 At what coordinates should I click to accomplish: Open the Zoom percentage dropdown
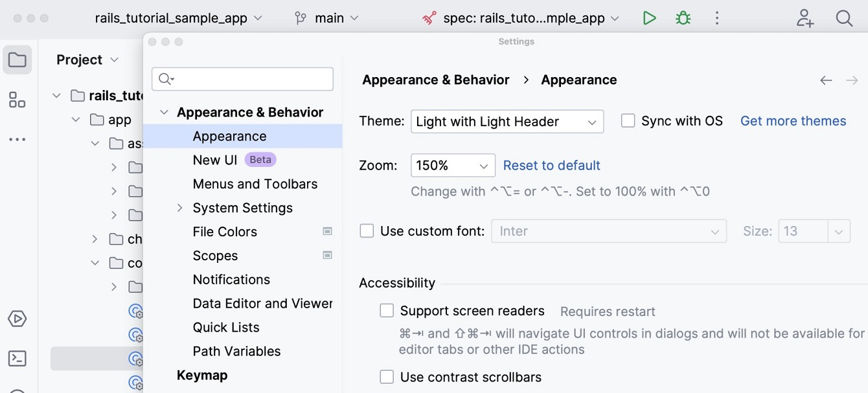453,166
